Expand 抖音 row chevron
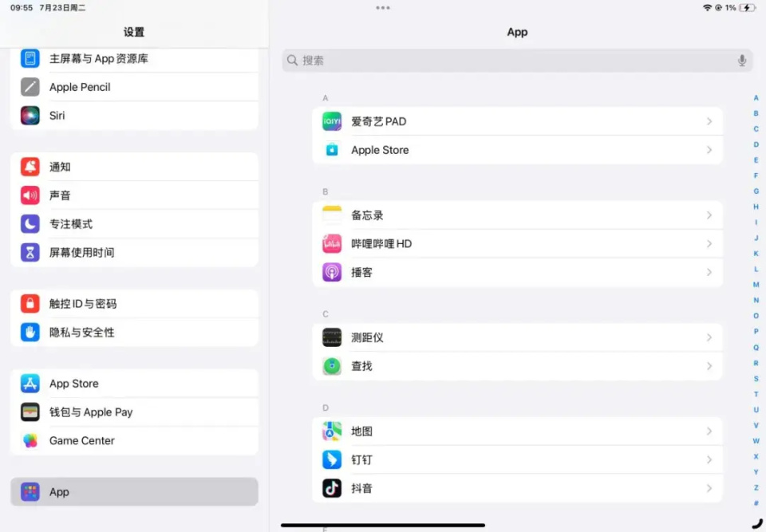Screen dimensions: 766x532 click(x=709, y=488)
